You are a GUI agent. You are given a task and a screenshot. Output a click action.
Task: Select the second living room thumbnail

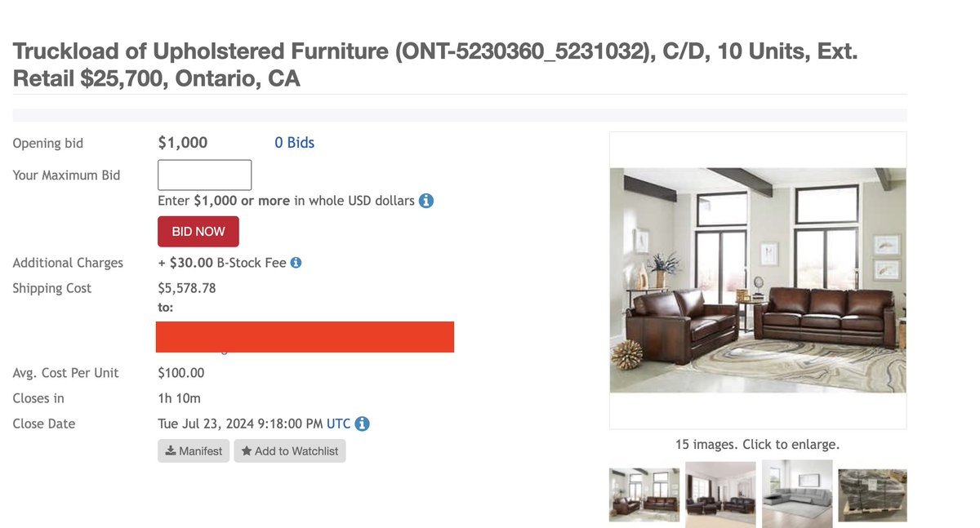click(720, 495)
